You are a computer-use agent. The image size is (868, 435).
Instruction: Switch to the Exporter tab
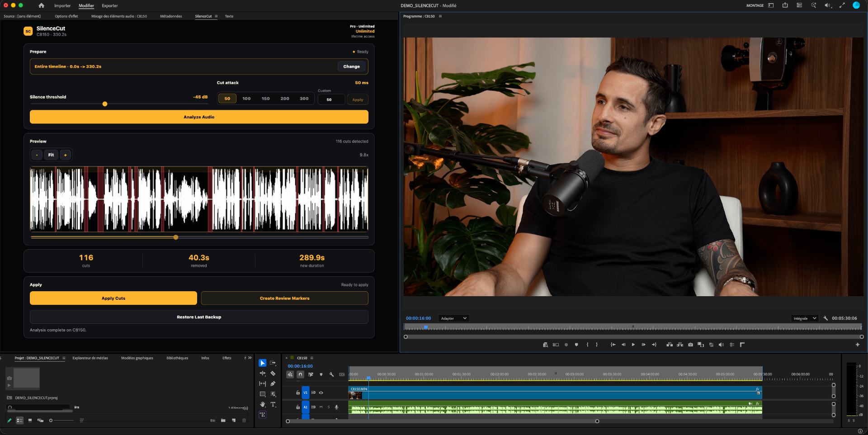110,6
